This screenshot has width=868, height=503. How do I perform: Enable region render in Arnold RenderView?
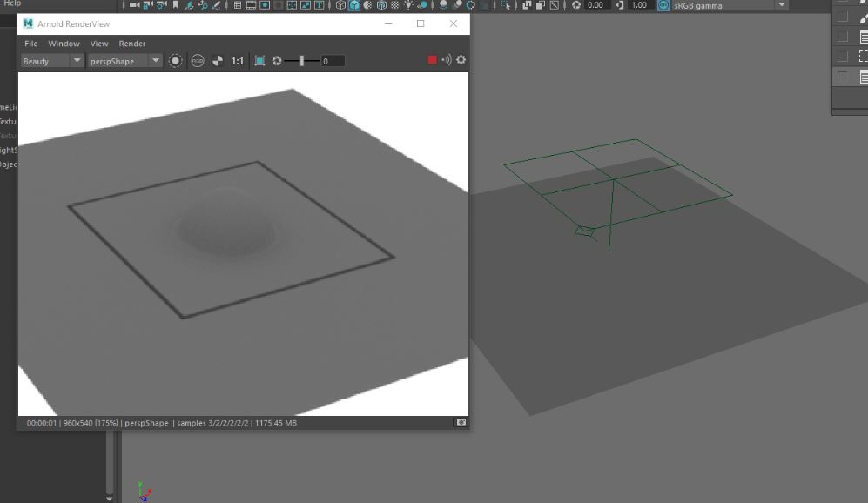pyautogui.click(x=259, y=61)
